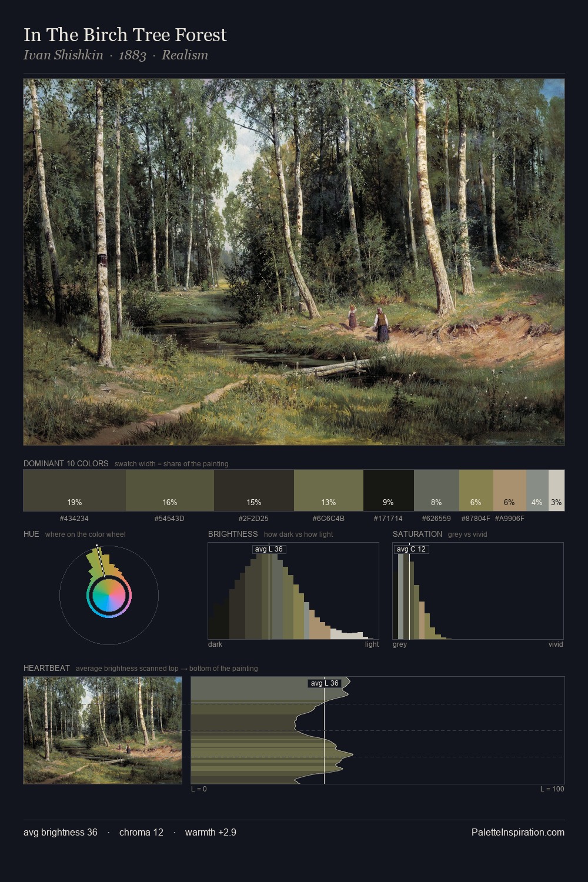The height and width of the screenshot is (882, 588).
Task: Select the 8% grey-green swatch
Action: coord(436,490)
